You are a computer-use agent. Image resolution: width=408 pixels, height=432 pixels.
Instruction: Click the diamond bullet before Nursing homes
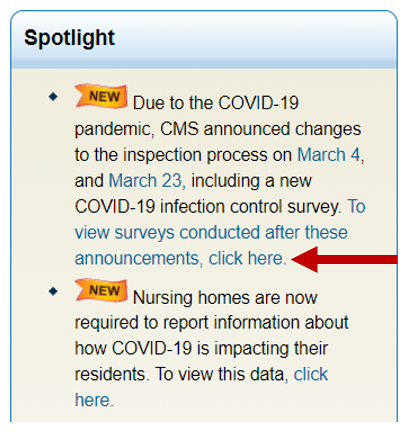click(x=53, y=291)
